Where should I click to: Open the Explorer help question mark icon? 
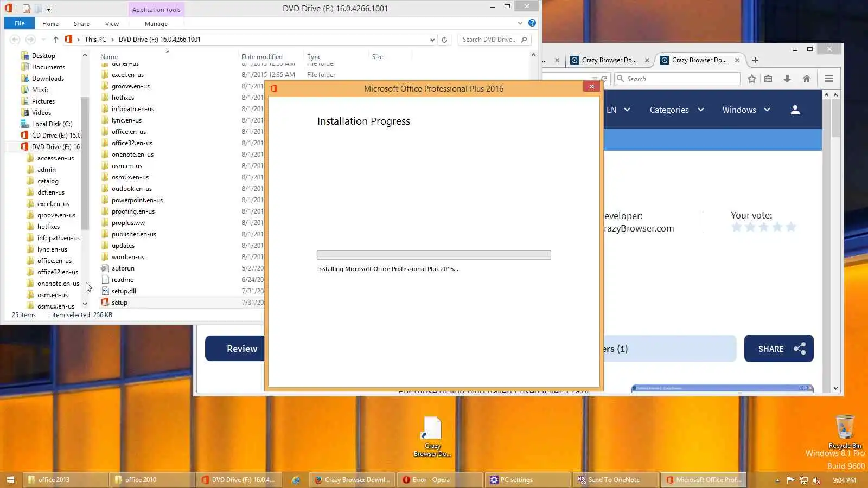532,23
